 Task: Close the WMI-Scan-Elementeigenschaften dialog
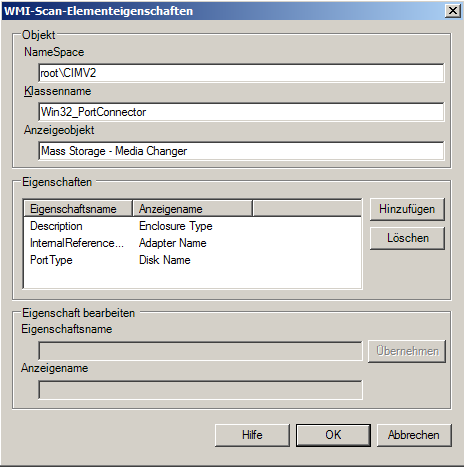tap(453, 11)
